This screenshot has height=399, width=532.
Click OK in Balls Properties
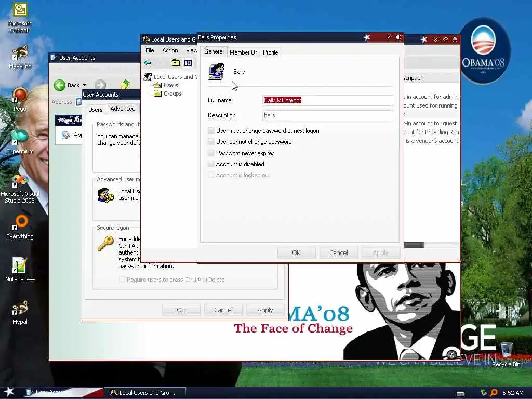(296, 253)
